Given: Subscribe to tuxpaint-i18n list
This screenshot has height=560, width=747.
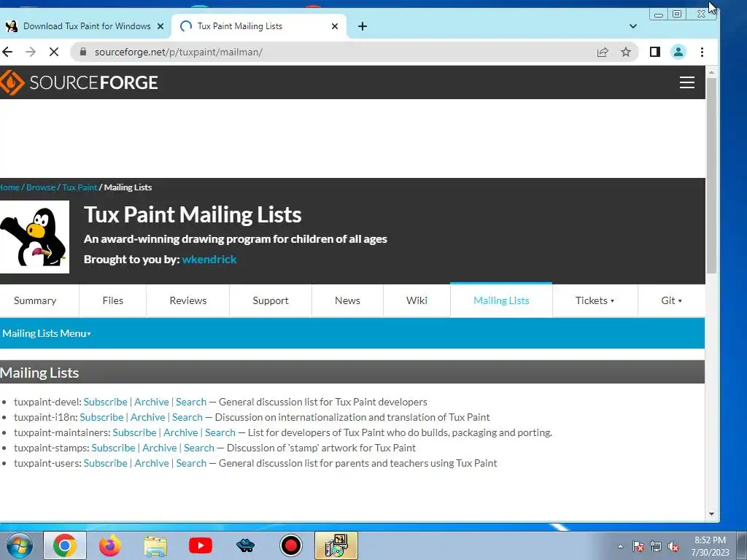Looking at the screenshot, I should pos(101,417).
